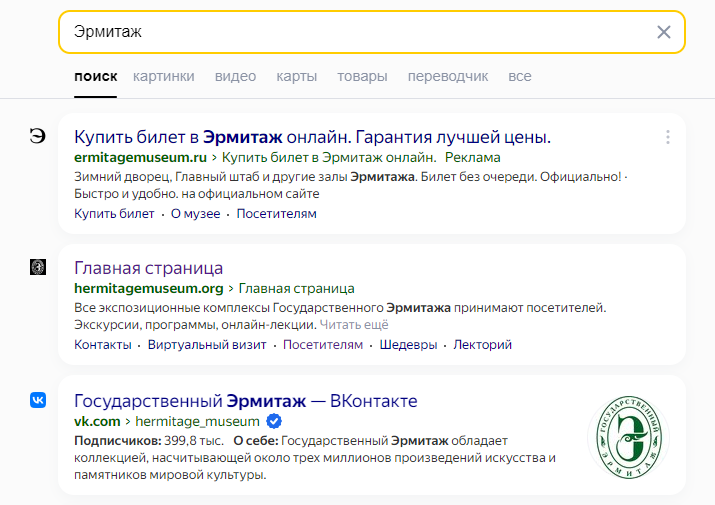The image size is (715, 505).
Task: Open the О музее sitelink
Action: point(195,213)
